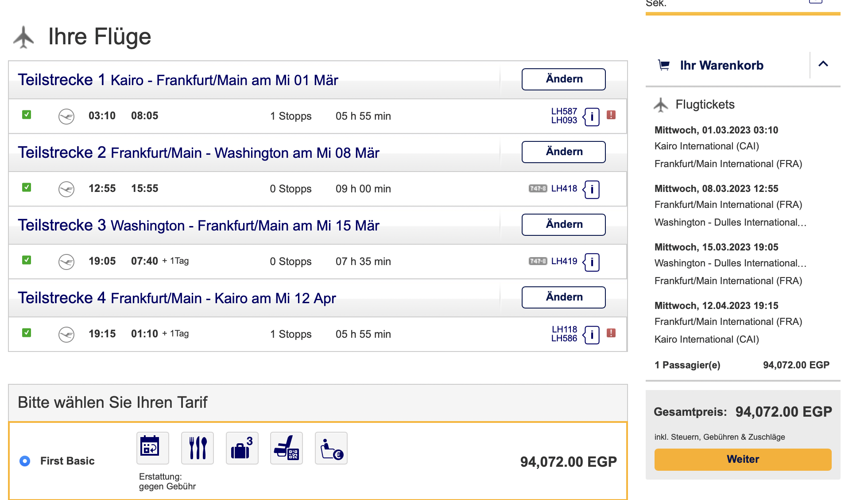
Task: Click Ändern for Teilstrecke 1
Action: point(563,79)
